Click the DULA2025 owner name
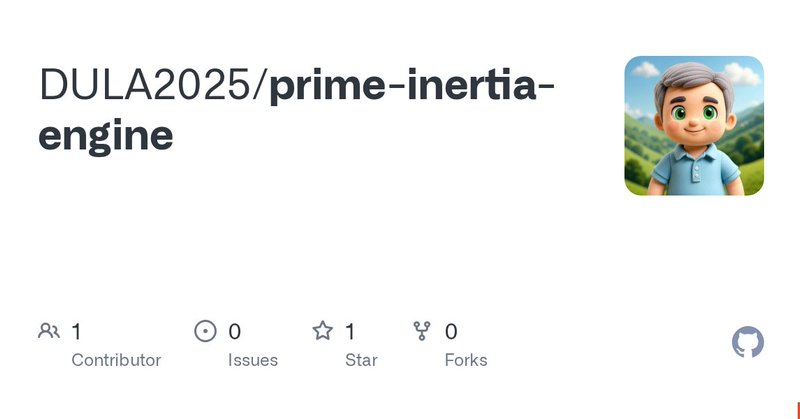 click(146, 87)
